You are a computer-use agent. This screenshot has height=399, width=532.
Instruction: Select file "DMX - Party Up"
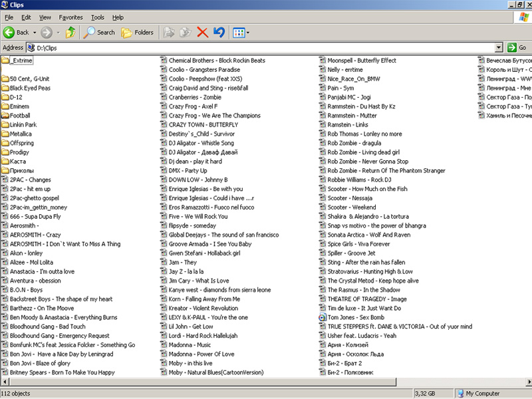coord(188,170)
